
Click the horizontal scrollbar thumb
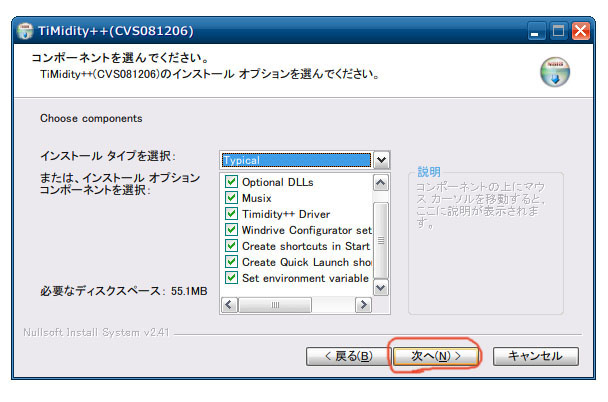click(x=275, y=305)
